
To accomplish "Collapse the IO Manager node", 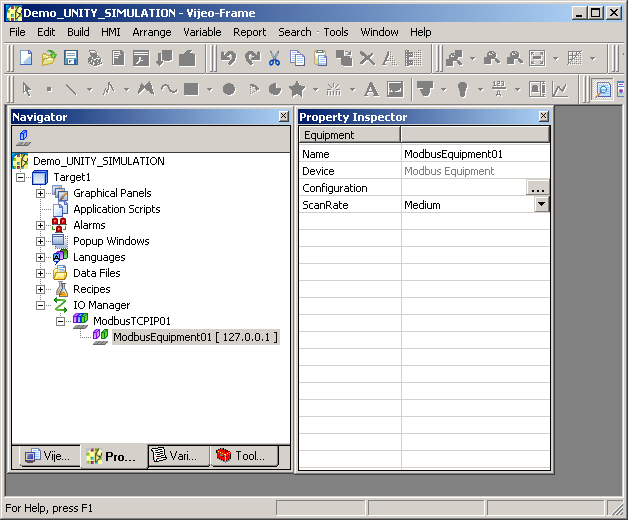I will [x=40, y=305].
